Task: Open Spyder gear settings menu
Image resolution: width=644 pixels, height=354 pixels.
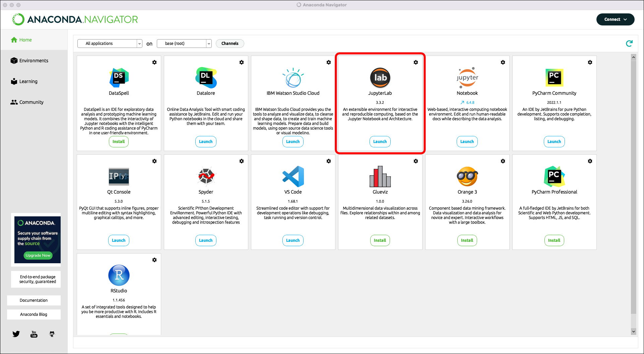Action: click(x=242, y=161)
